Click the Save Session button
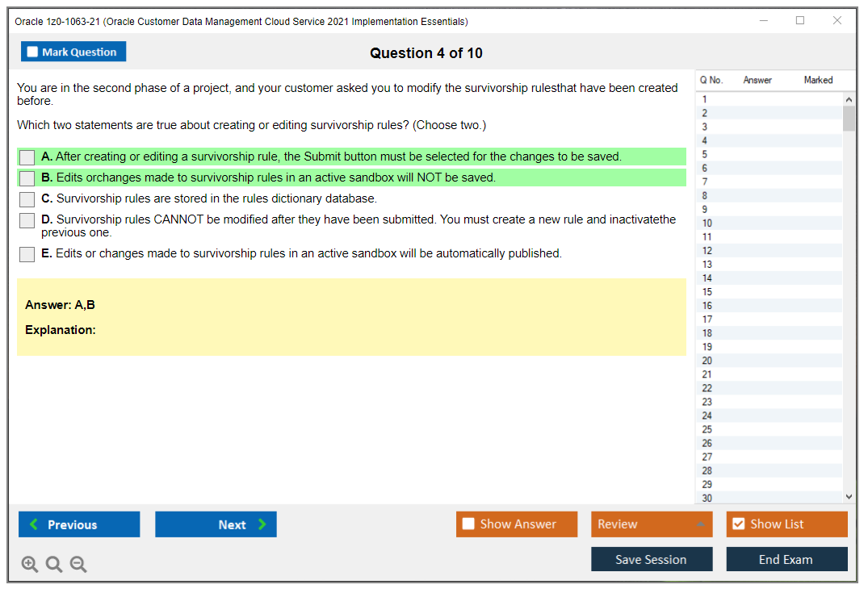The width and height of the screenshot is (868, 593). tap(652, 558)
